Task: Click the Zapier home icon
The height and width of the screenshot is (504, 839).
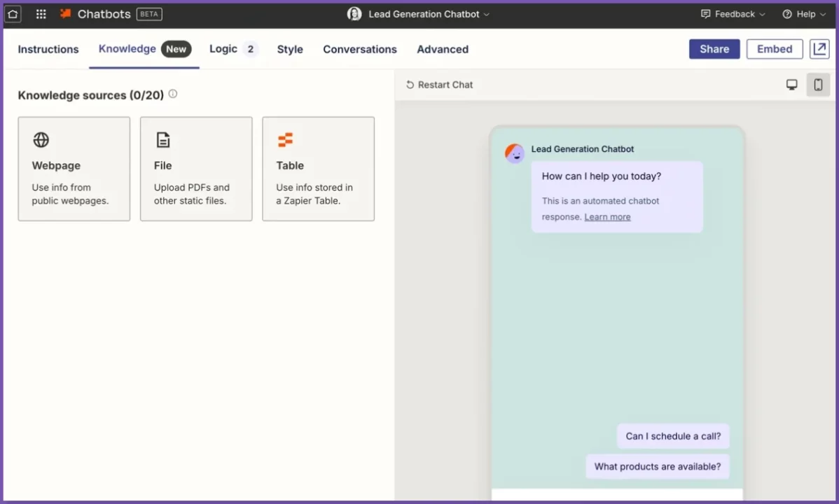Action: click(x=13, y=13)
